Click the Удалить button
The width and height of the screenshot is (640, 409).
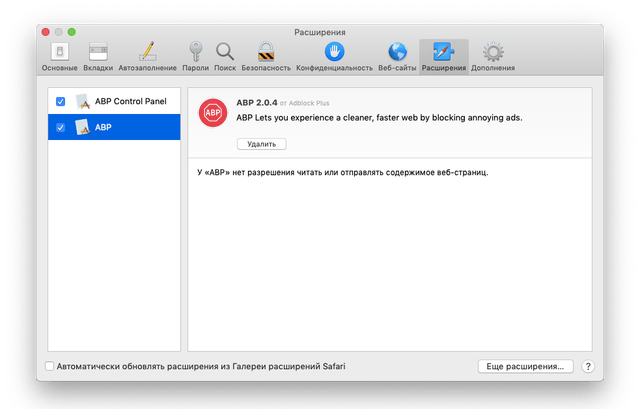[262, 144]
